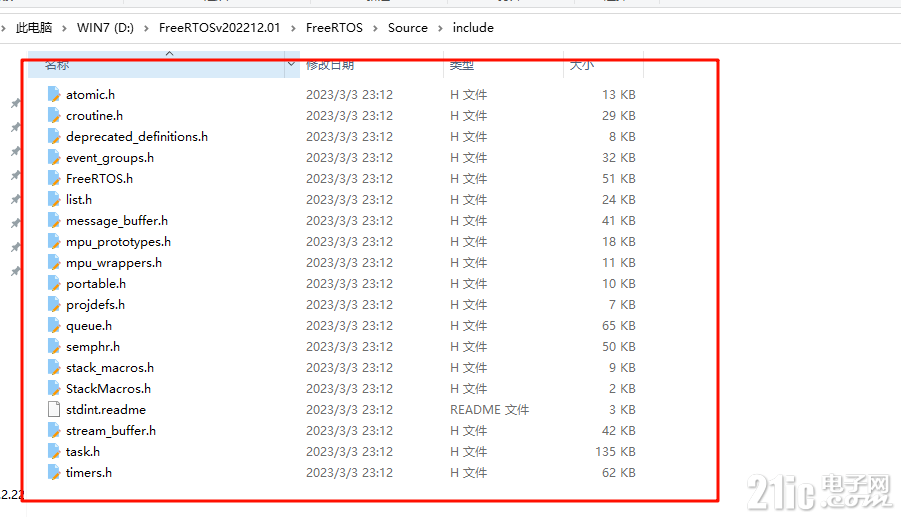Select the StackMacros.h file icon
The width and height of the screenshot is (901, 517).
[x=54, y=388]
